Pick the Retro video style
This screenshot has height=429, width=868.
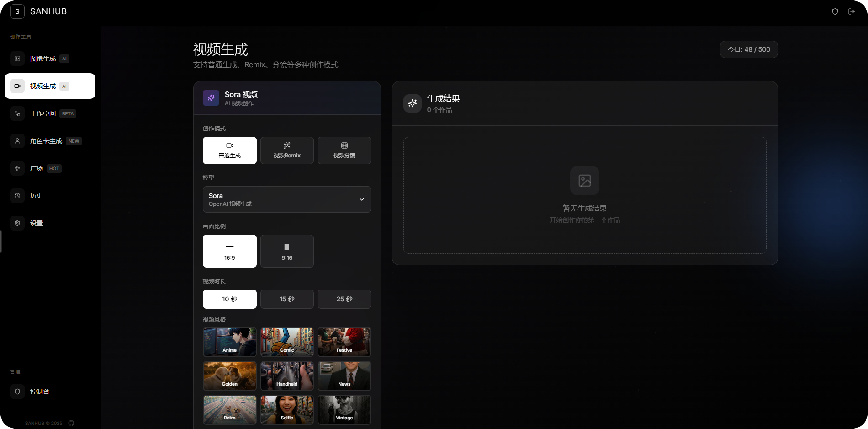[230, 410]
